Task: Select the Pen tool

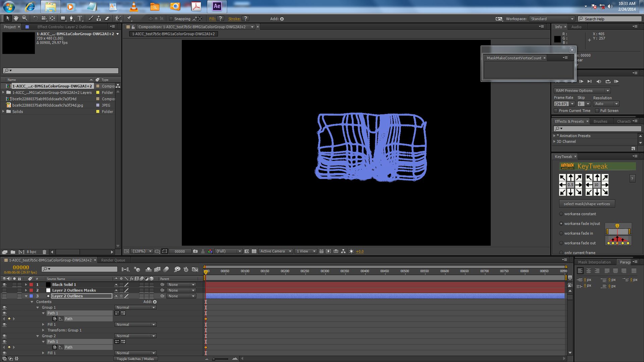Action: click(x=71, y=18)
